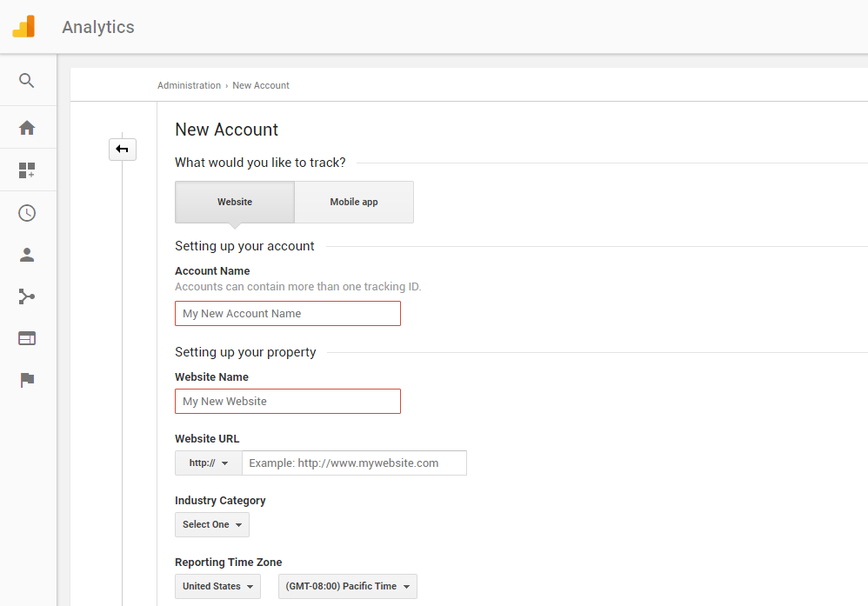Open the http:// protocol dropdown
Image resolution: width=868 pixels, height=606 pixels.
209,463
